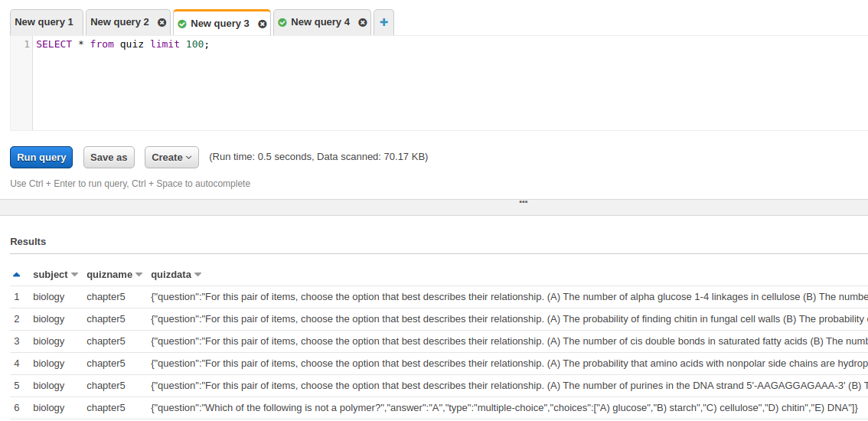The height and width of the screenshot is (421, 868).
Task: Select result row 6 quizdata cell
Action: [504, 408]
